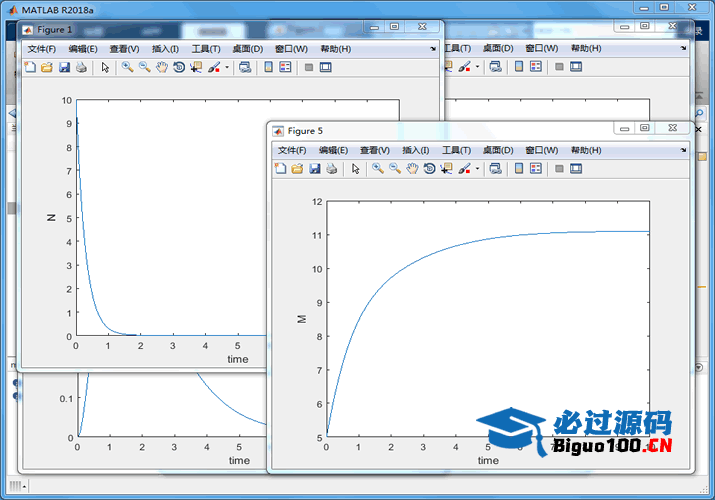Show Plot Tools icon in background figure window
Viewport: 715px width, 500px height.
[576, 67]
